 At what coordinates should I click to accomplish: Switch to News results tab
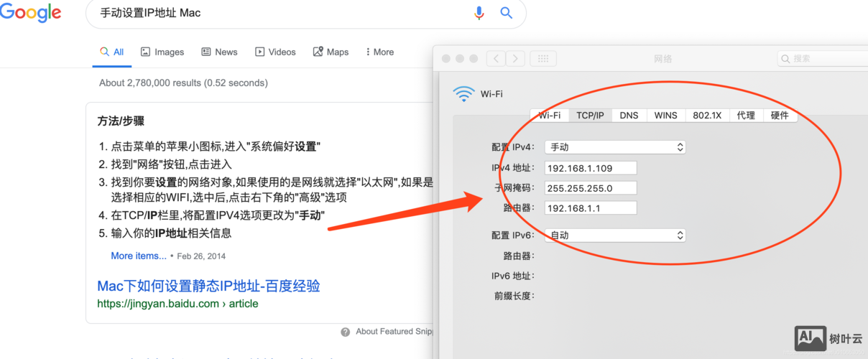(219, 52)
